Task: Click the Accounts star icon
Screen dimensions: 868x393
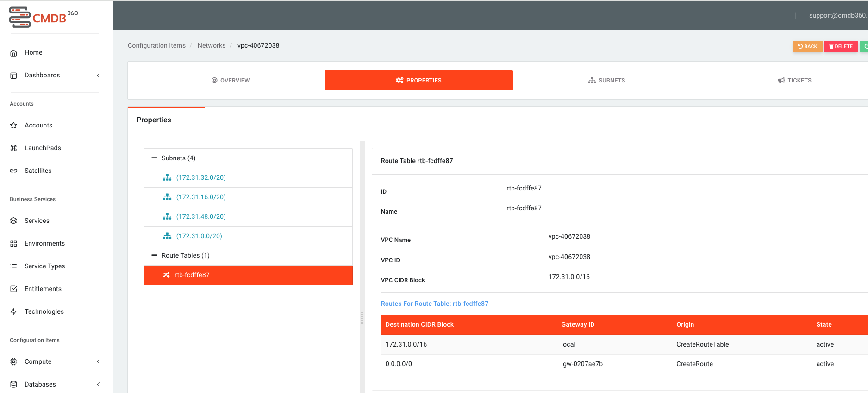Action: [x=13, y=125]
